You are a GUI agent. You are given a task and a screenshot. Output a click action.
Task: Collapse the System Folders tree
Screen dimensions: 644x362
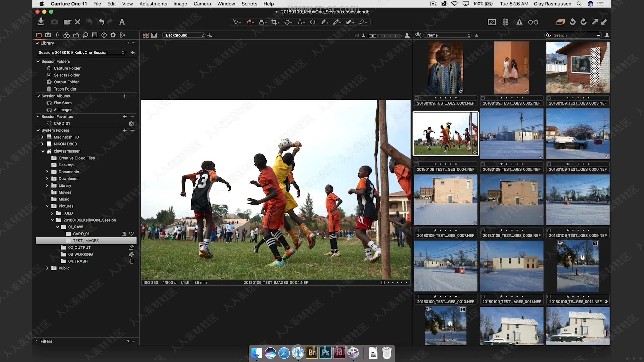point(38,130)
